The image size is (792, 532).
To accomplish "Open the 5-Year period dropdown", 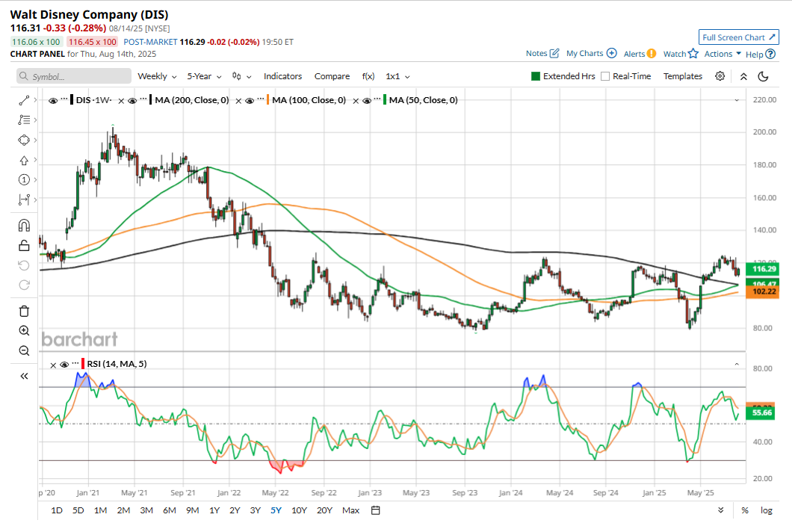I will pyautogui.click(x=204, y=76).
